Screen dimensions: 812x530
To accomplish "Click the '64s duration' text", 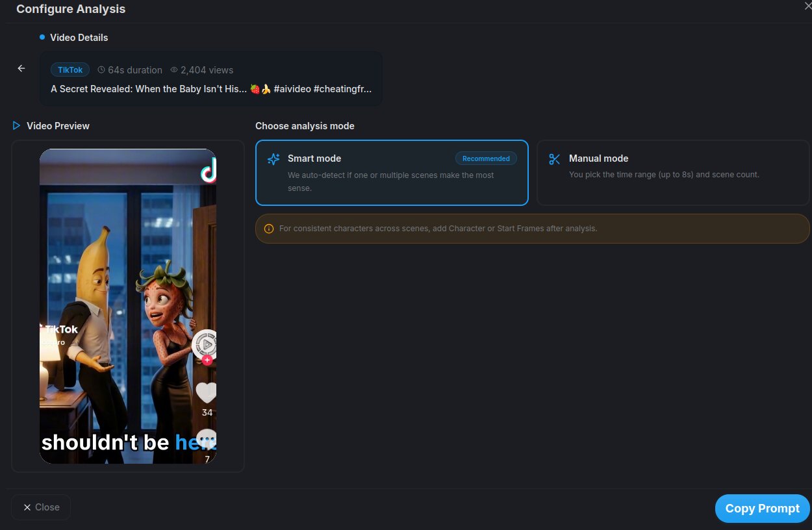I will coord(135,69).
